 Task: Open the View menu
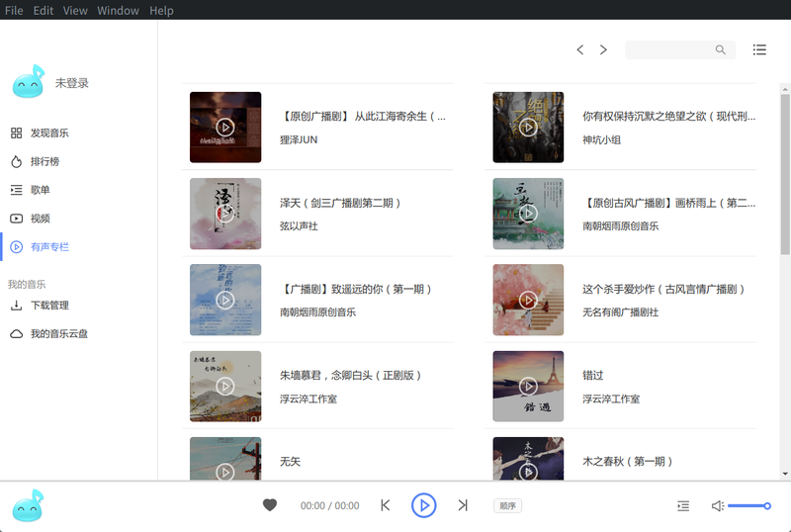75,10
